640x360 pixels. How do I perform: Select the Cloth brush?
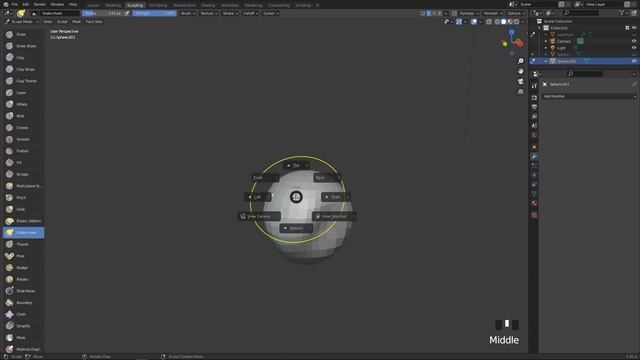(x=23, y=314)
